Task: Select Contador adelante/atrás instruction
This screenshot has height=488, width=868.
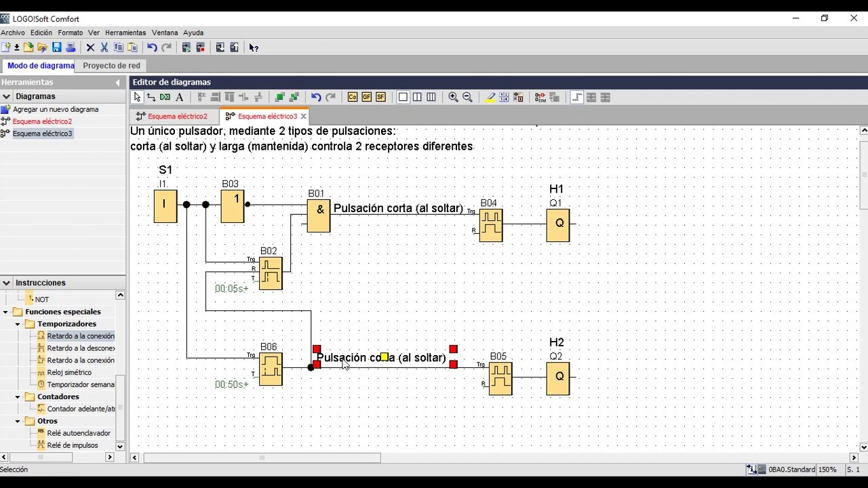Action: (x=81, y=409)
